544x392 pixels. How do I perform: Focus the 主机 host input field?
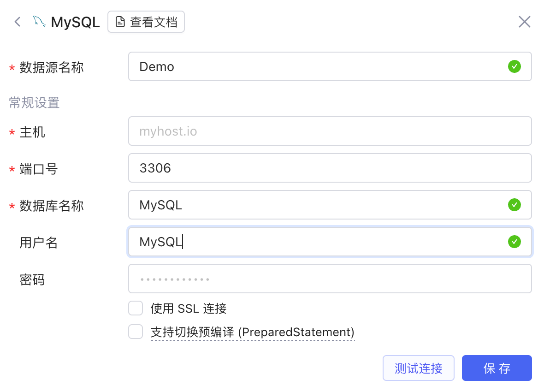330,131
